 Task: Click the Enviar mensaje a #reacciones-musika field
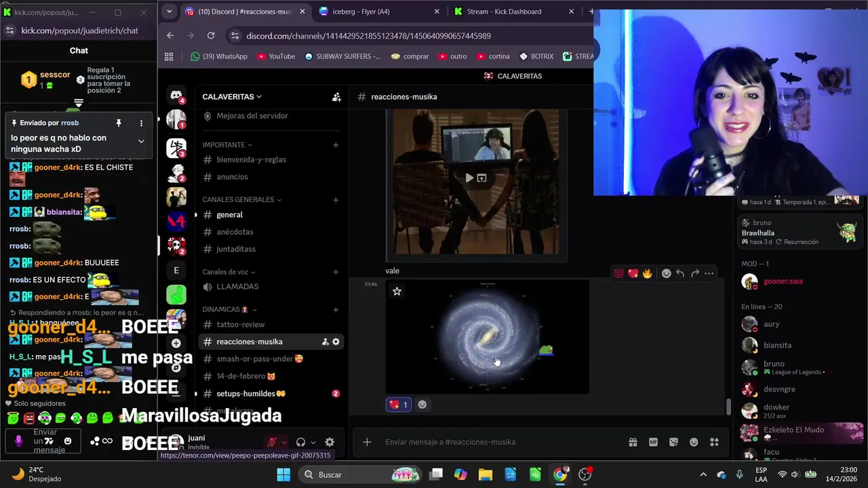pyautogui.click(x=502, y=442)
